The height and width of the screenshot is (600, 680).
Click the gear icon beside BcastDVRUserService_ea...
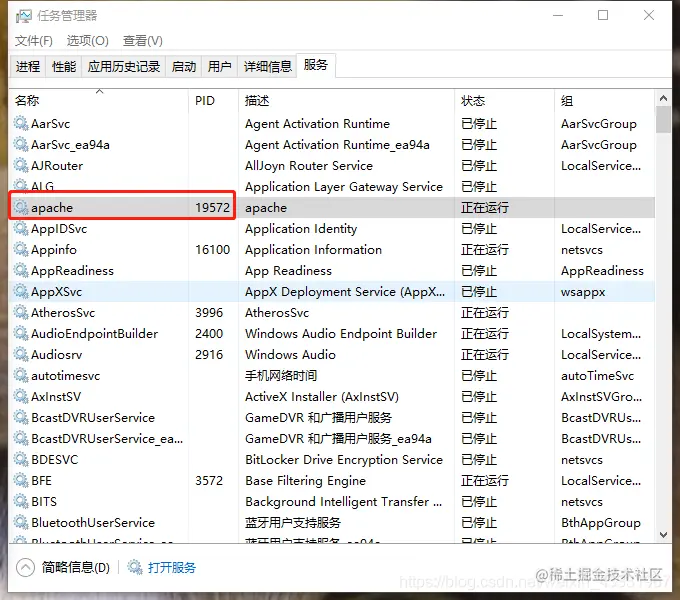click(20, 438)
